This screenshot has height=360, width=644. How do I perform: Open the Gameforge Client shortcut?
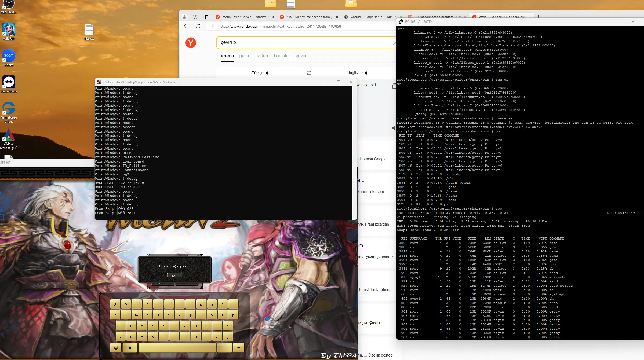[x=9, y=109]
